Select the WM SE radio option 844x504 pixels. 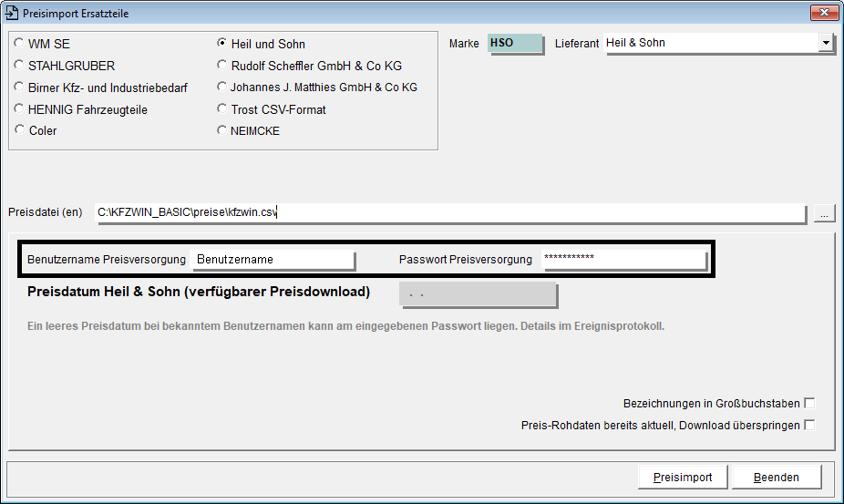19,43
